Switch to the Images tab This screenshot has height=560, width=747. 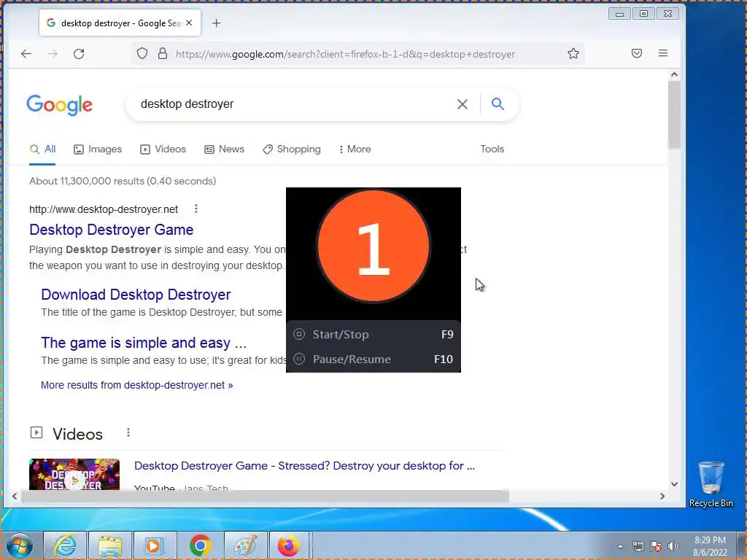[x=98, y=149]
